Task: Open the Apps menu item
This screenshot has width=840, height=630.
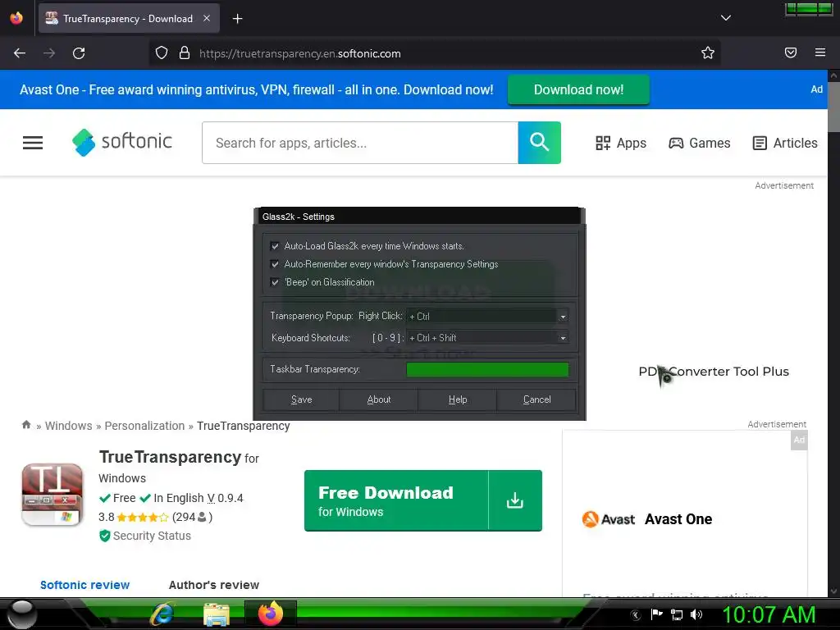Action: 621,143
